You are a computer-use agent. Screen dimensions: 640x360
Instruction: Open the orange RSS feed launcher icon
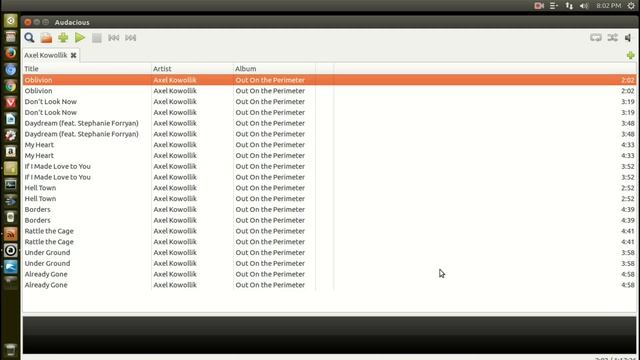coord(11,234)
